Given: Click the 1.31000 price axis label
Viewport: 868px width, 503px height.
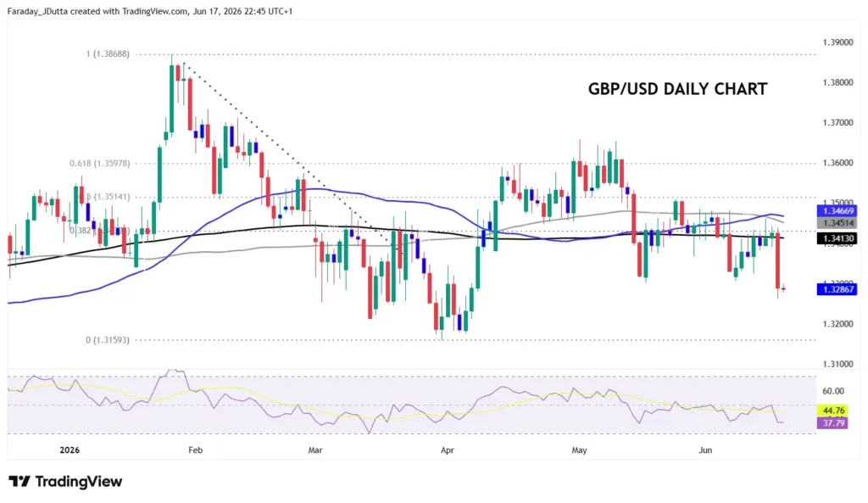Looking at the screenshot, I should [x=837, y=364].
